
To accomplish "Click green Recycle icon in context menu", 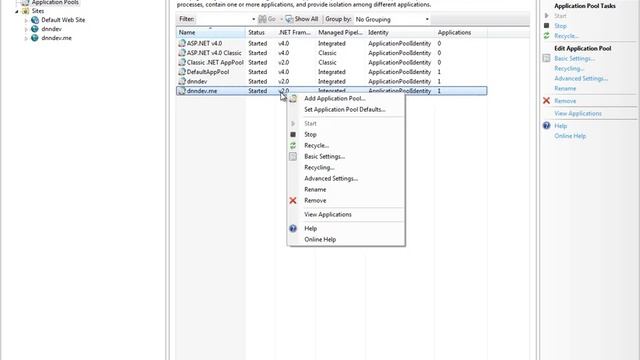I will pyautogui.click(x=293, y=145).
